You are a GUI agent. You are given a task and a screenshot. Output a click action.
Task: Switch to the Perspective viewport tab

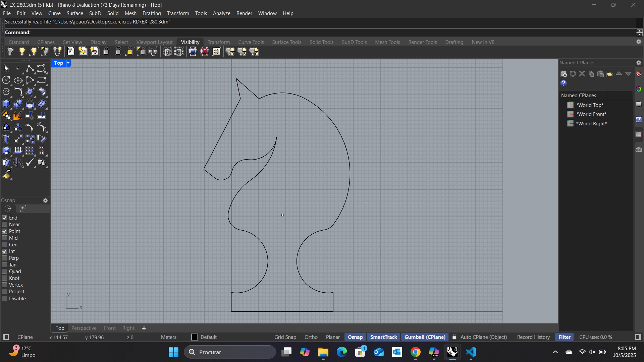(84, 328)
